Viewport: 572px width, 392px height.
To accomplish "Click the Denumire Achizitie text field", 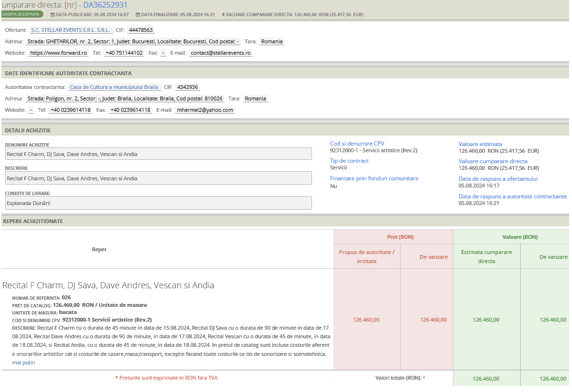I will click(x=159, y=154).
